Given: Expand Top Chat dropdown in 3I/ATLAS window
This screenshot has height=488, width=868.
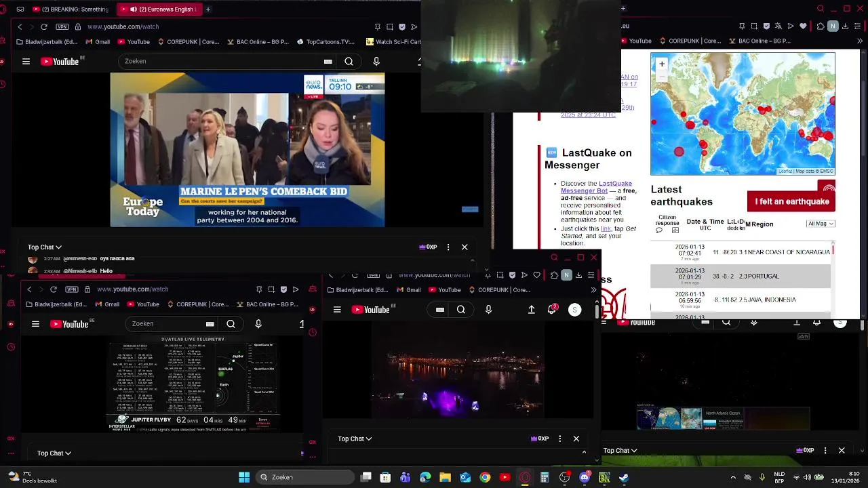Looking at the screenshot, I should click(x=54, y=453).
